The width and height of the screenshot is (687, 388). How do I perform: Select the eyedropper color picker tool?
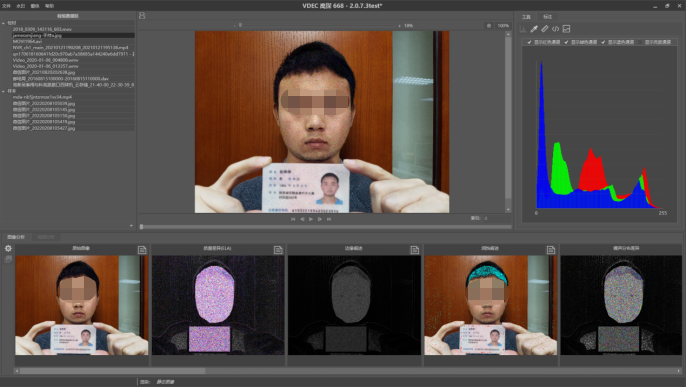tap(534, 29)
